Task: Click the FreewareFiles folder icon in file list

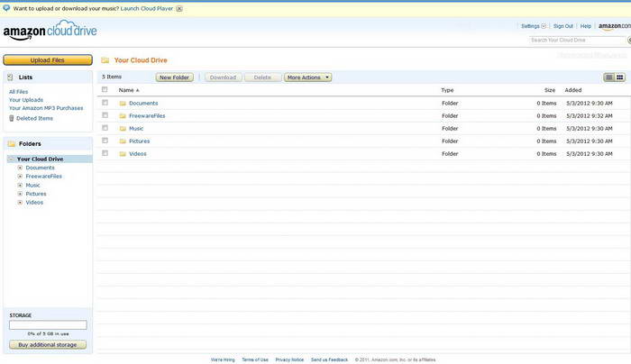Action: pos(123,116)
